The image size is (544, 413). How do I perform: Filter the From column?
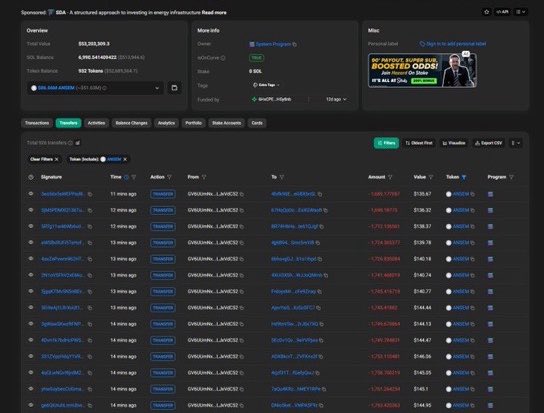click(x=204, y=177)
